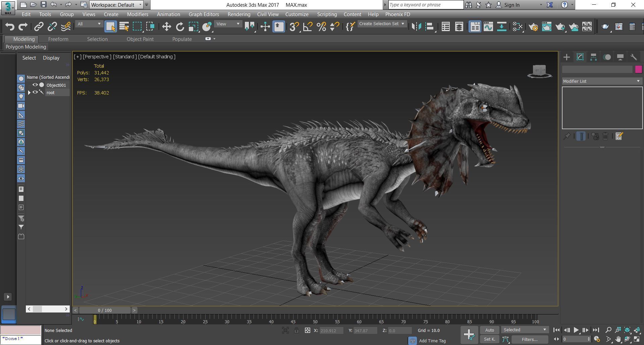The image size is (644, 345).
Task: Open Render Setup dialog
Action: [533, 26]
